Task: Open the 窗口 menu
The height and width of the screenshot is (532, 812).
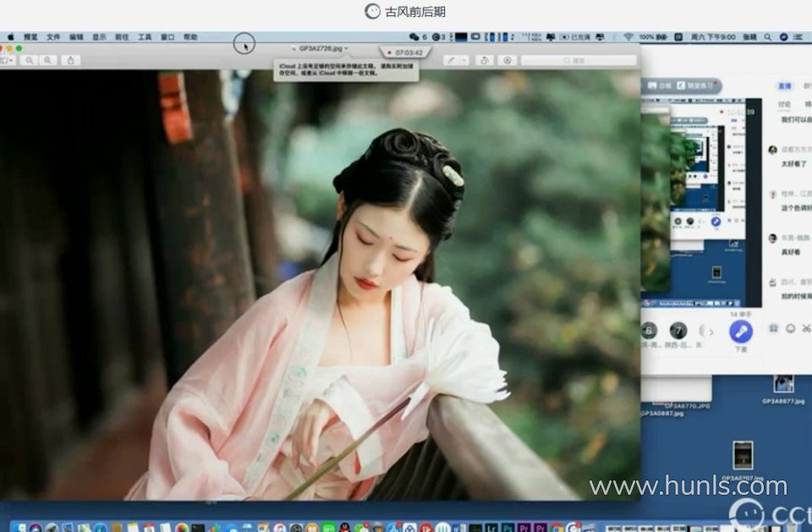Action: [x=167, y=36]
